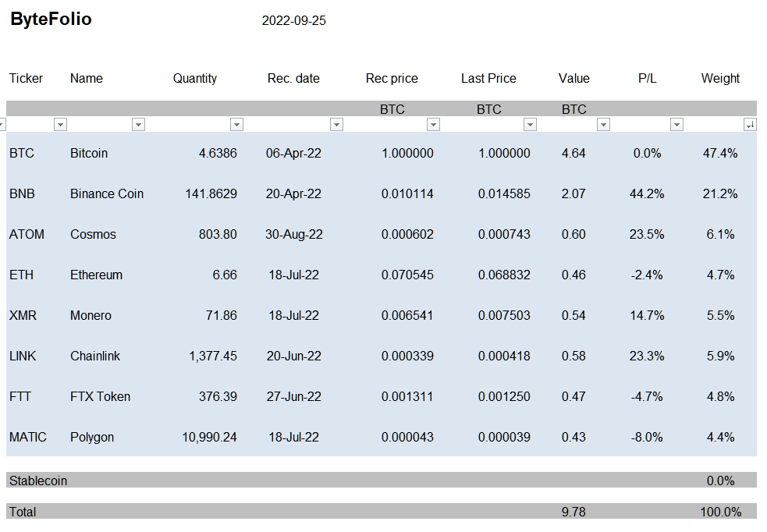The width and height of the screenshot is (767, 532).
Task: Open the P/L column filter dropdown
Action: coord(676,125)
